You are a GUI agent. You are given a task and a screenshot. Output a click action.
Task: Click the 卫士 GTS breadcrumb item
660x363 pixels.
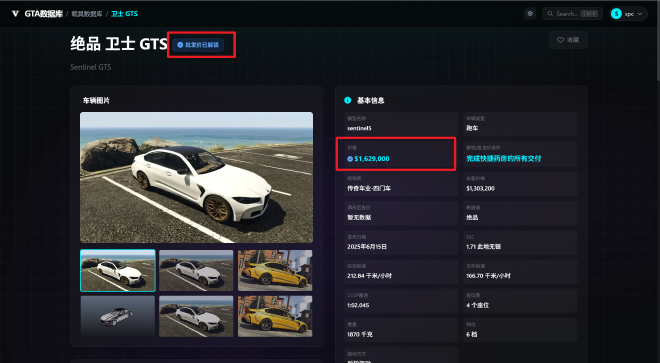click(x=124, y=14)
